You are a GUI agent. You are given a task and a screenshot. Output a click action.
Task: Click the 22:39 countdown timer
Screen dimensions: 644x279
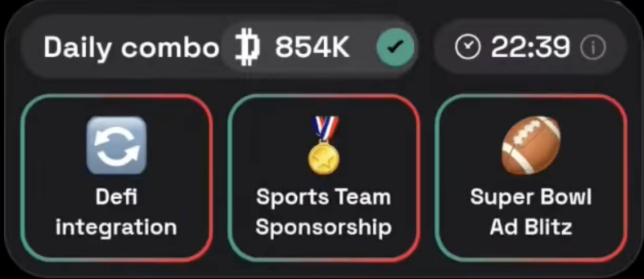(530, 47)
